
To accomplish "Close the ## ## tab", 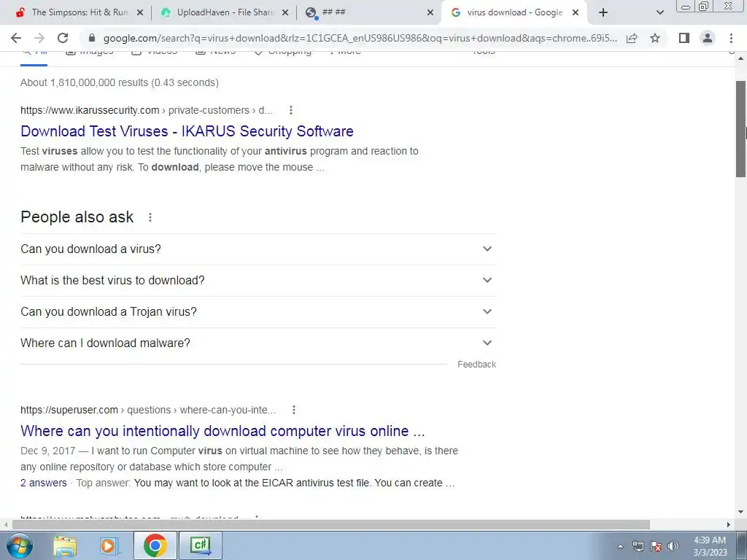I will point(430,12).
